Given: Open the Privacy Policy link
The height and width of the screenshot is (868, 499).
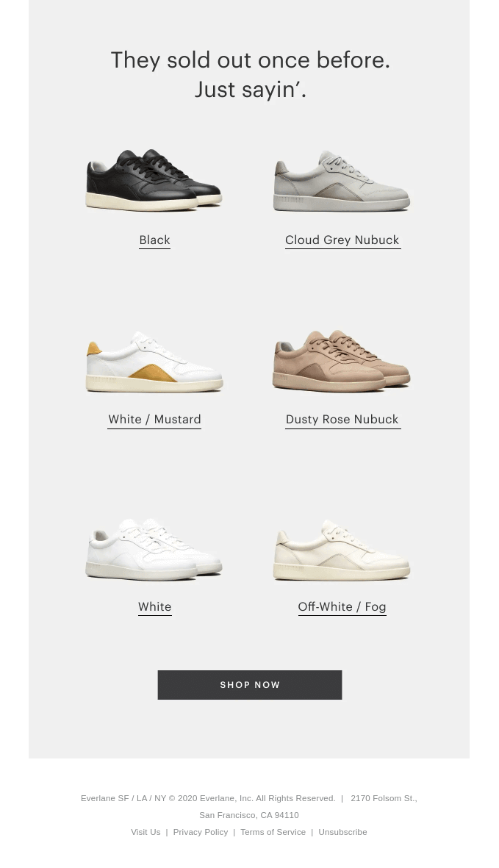Looking at the screenshot, I should click(201, 832).
